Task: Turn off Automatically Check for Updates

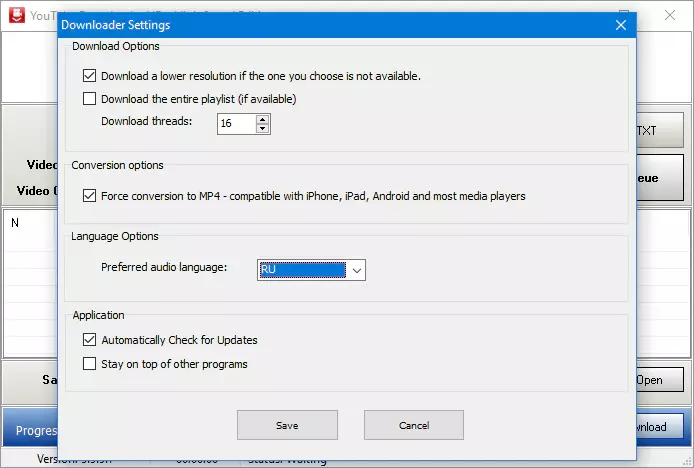Action: click(x=90, y=340)
